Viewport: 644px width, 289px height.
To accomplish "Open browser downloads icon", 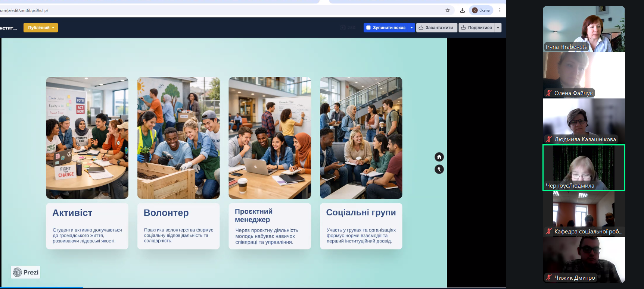I will click(x=462, y=10).
